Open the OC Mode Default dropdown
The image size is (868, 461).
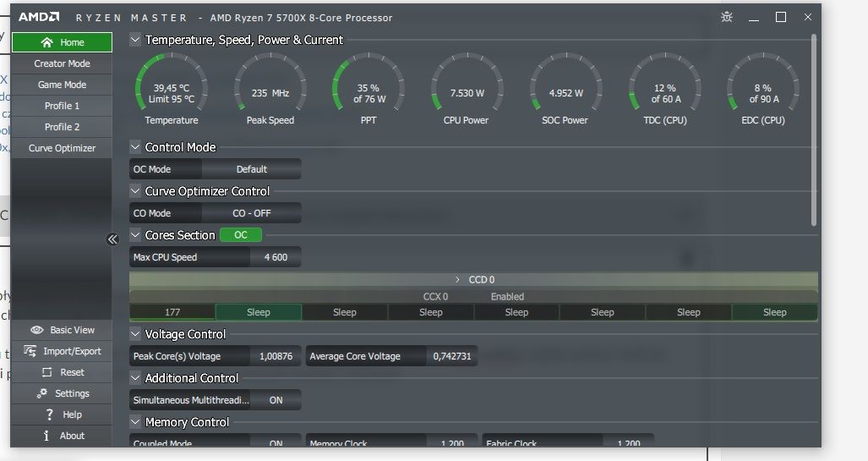[x=252, y=169]
